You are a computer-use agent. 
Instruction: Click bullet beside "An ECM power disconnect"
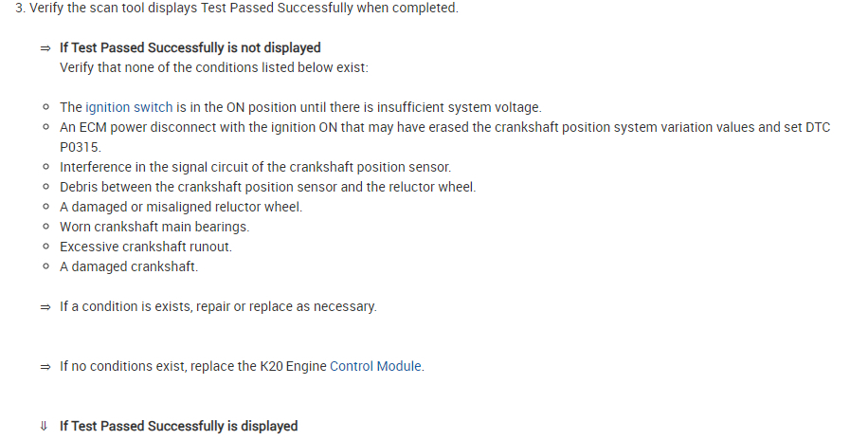(x=46, y=127)
